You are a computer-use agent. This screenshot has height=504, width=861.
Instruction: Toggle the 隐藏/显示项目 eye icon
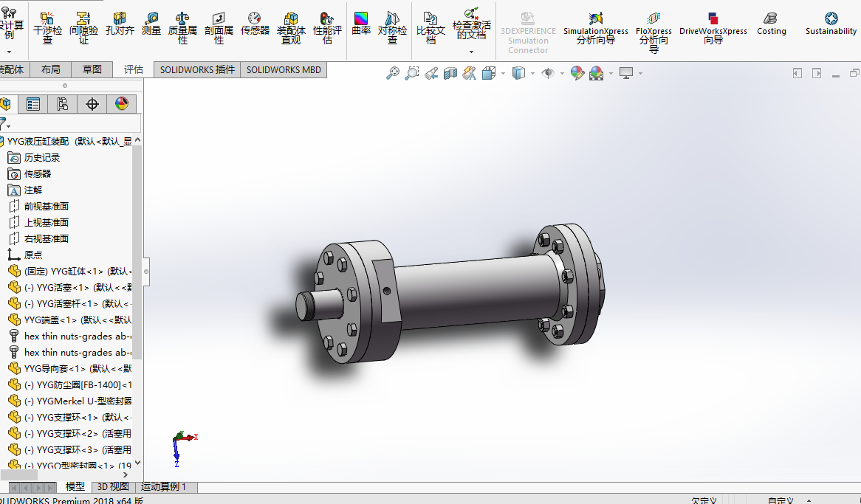pos(549,73)
